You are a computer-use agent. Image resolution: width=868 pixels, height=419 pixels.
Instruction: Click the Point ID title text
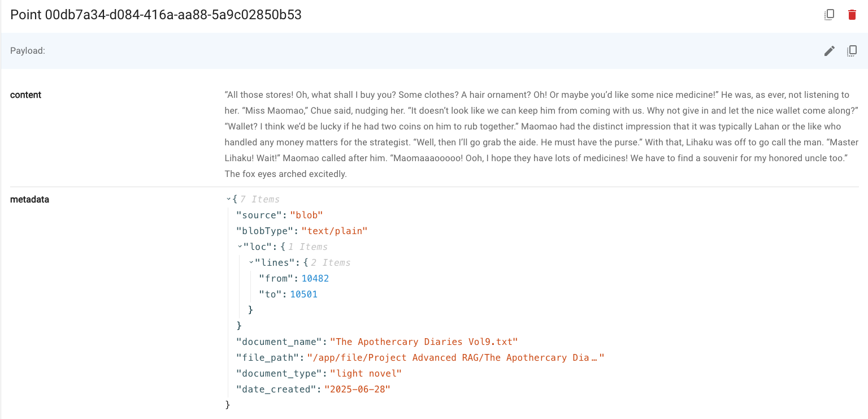click(x=156, y=15)
